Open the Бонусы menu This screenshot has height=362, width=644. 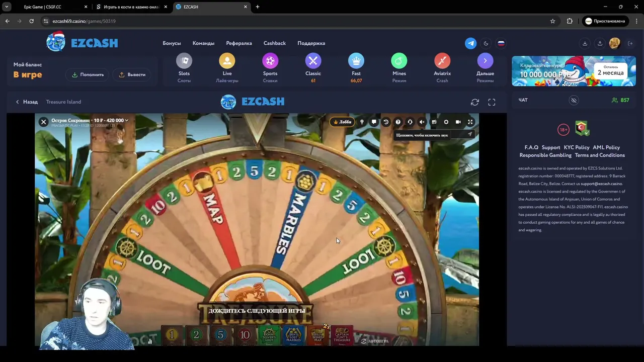click(x=172, y=43)
